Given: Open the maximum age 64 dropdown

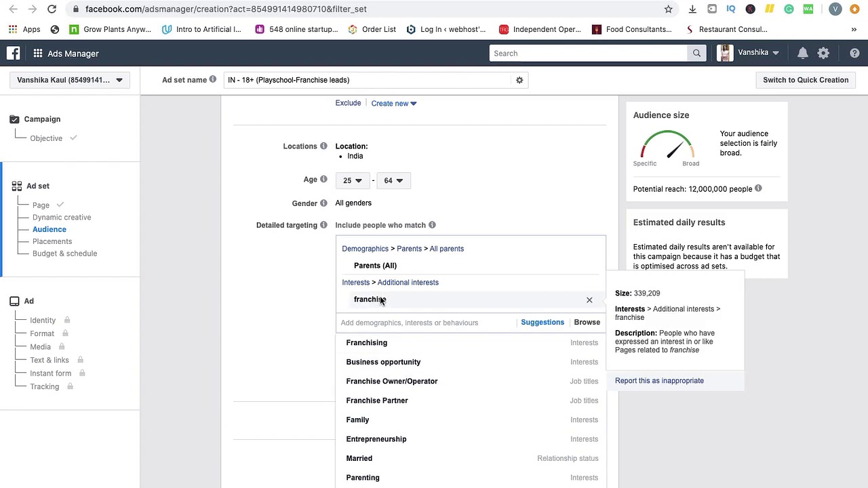Looking at the screenshot, I should point(393,180).
